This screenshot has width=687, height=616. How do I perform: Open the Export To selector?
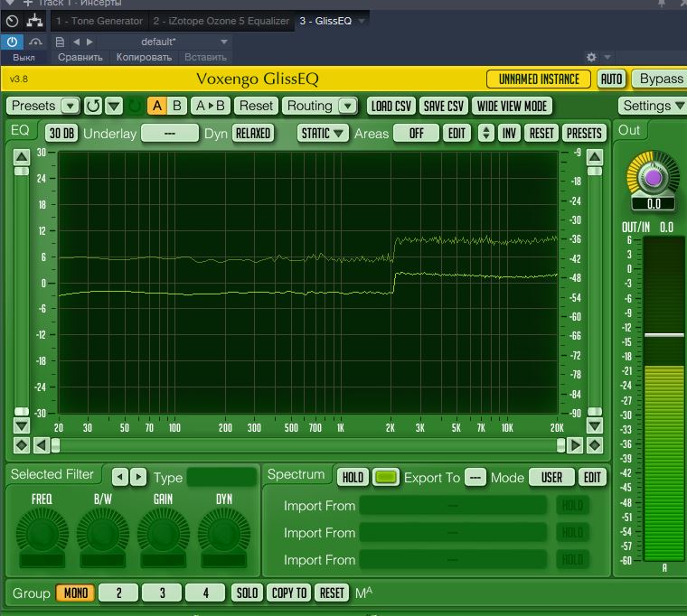click(475, 477)
